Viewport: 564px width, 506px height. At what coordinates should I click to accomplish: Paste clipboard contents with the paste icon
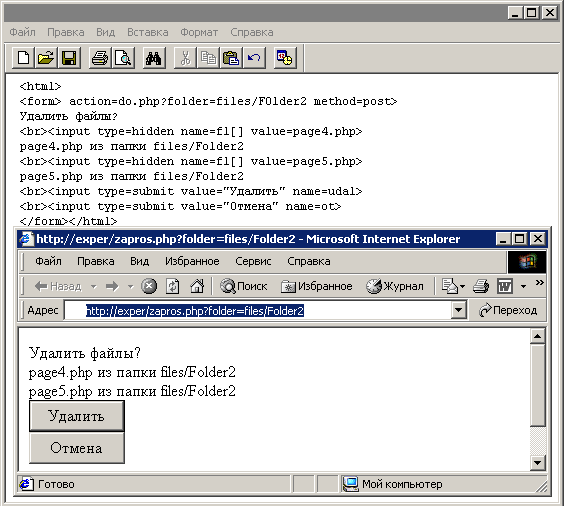click(231, 58)
